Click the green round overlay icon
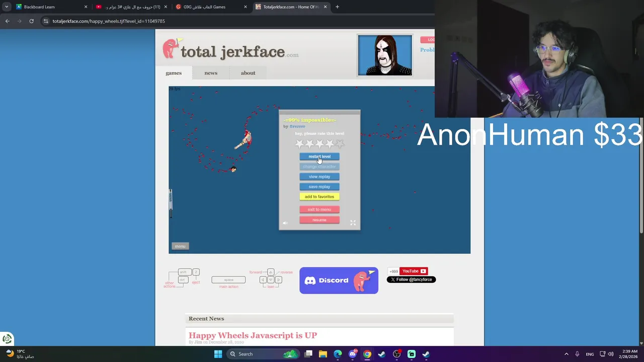Image resolution: width=644 pixels, height=362 pixels. 7,338
